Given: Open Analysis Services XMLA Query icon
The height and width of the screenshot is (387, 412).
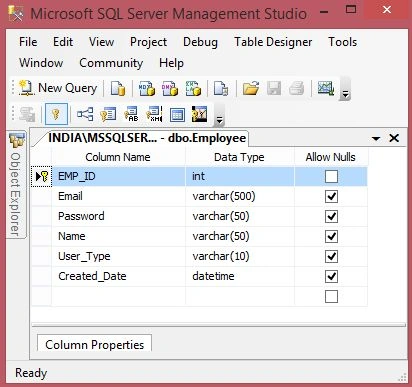Looking at the screenshot, I should [x=193, y=88].
